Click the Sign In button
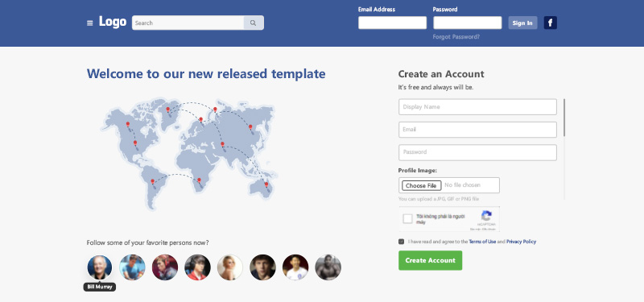 pyautogui.click(x=522, y=23)
